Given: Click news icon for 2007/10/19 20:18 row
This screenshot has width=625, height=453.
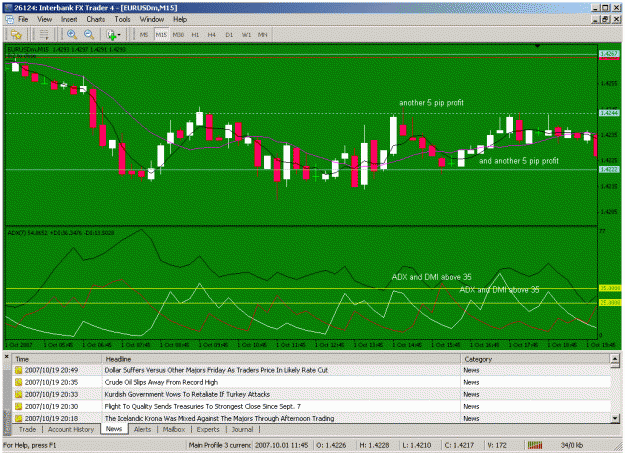Looking at the screenshot, I should coord(18,418).
